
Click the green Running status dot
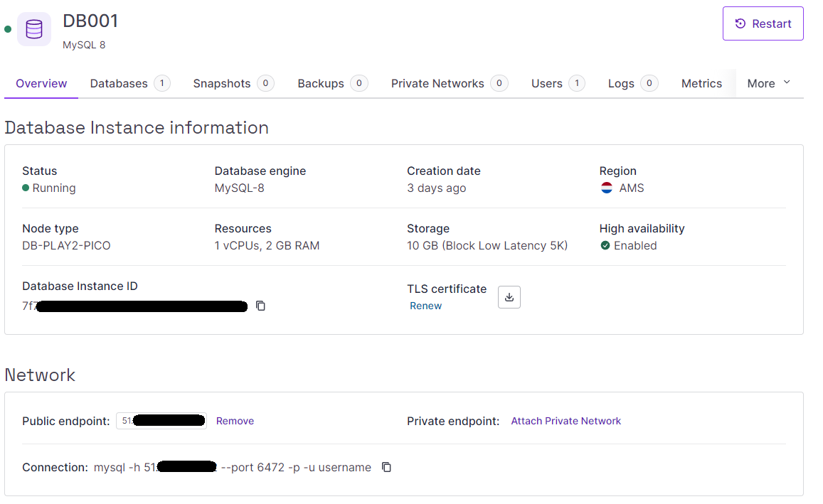click(x=27, y=188)
